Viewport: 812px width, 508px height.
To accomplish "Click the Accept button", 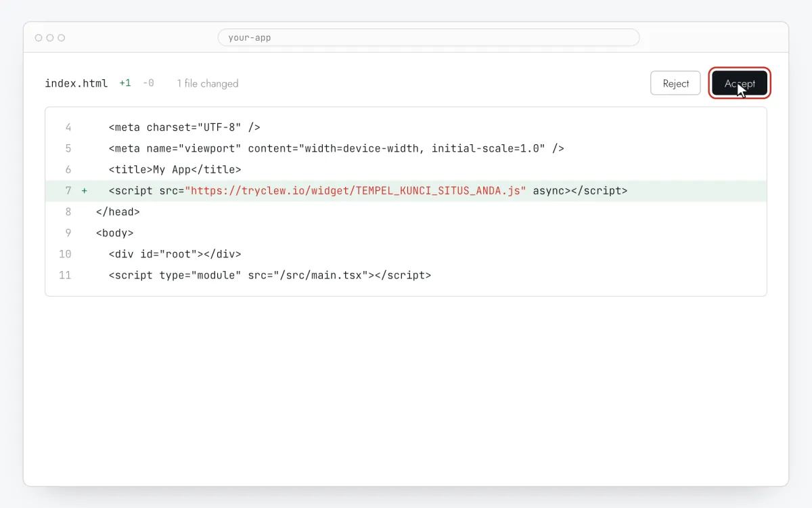I will pos(740,83).
